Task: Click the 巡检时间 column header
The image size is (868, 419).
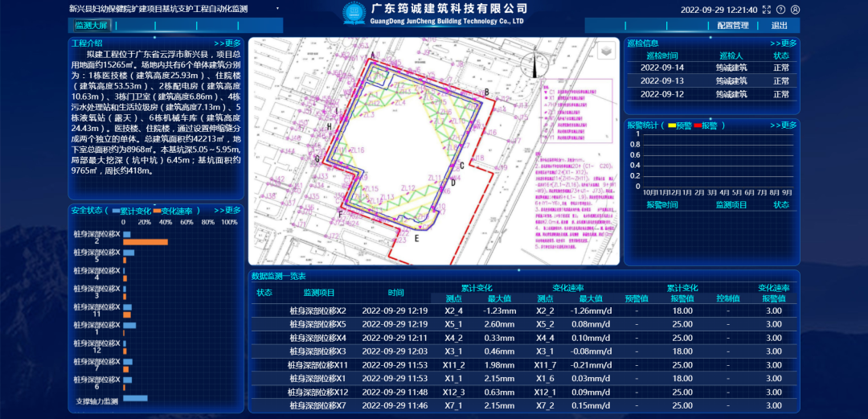Action: 662,56
